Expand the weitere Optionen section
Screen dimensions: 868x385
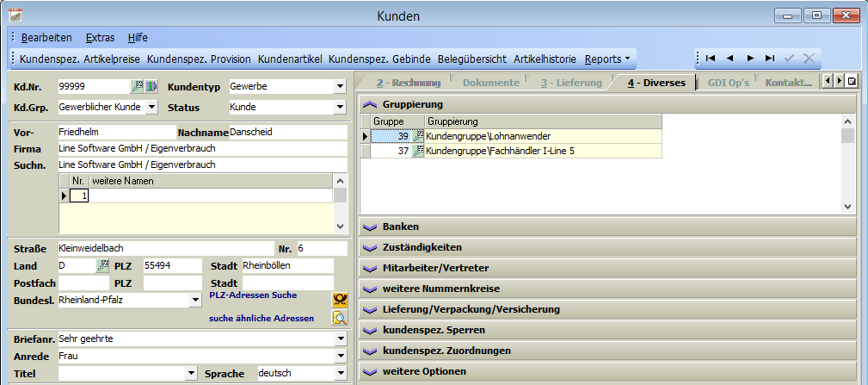click(370, 372)
